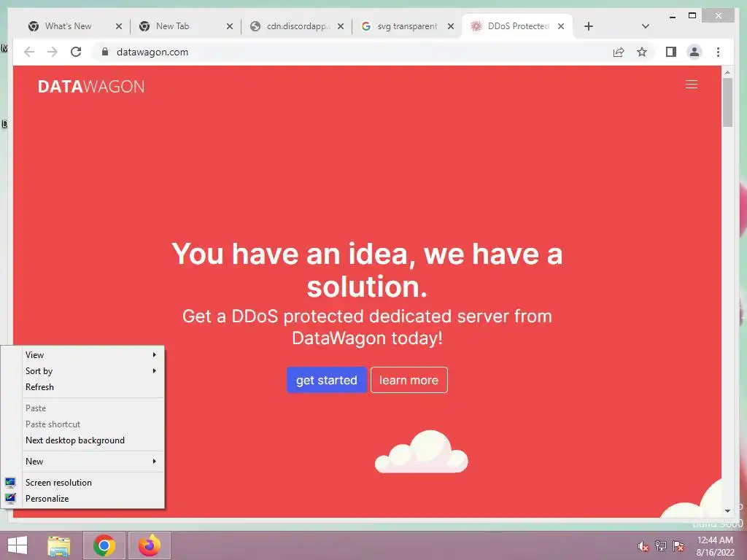Close the What's New tab
The image size is (747, 560).
tap(119, 26)
